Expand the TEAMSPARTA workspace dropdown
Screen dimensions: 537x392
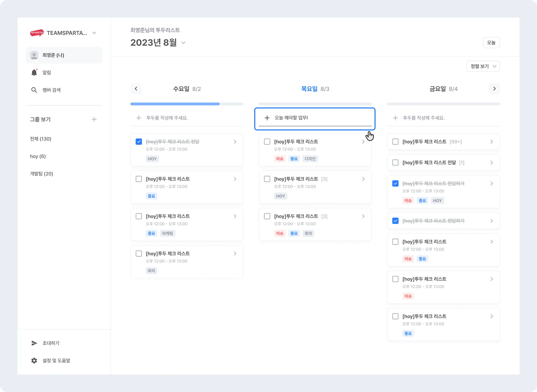(x=94, y=33)
